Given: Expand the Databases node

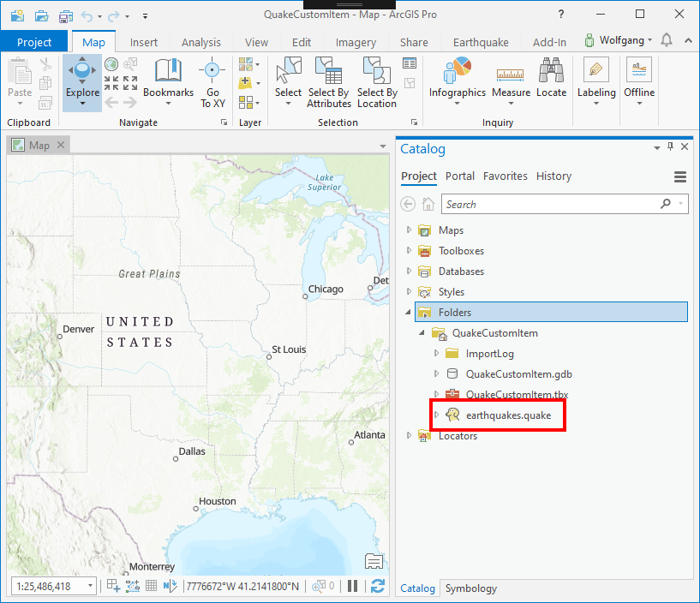Looking at the screenshot, I should 409,271.
